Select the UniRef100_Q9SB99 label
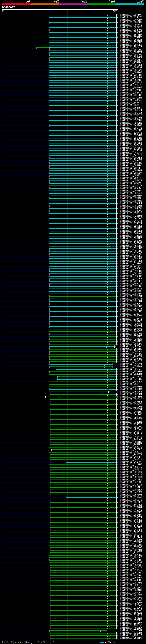The image size is (146, 644). tap(131, 67)
